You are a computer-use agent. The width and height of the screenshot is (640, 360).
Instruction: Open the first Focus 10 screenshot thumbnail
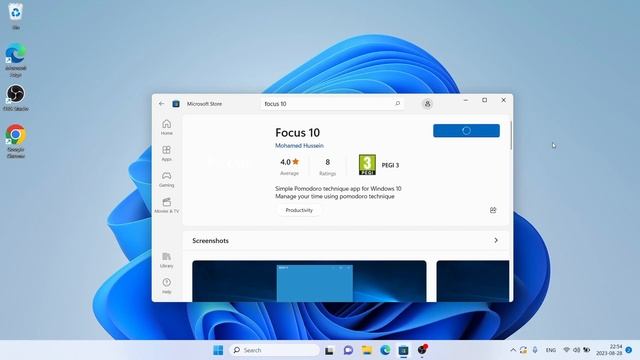(x=309, y=281)
